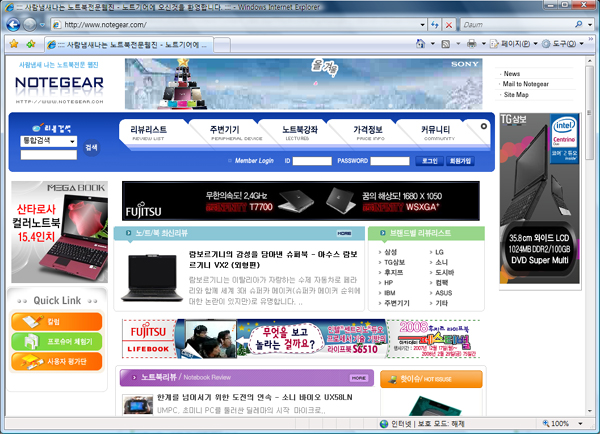Open the search provider dropdown arrow
Image resolution: width=600 pixels, height=434 pixels.
[x=590, y=24]
